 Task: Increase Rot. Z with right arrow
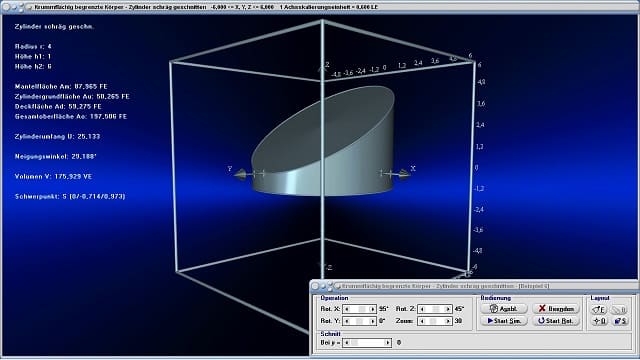pyautogui.click(x=448, y=309)
